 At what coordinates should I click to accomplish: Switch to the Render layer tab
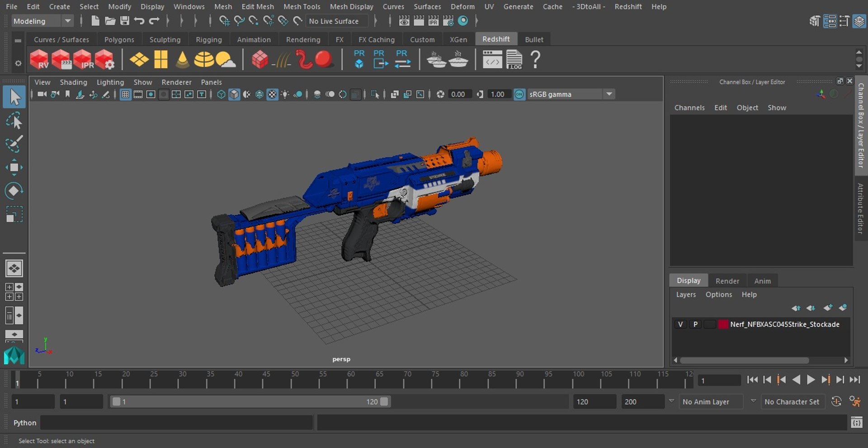727,281
